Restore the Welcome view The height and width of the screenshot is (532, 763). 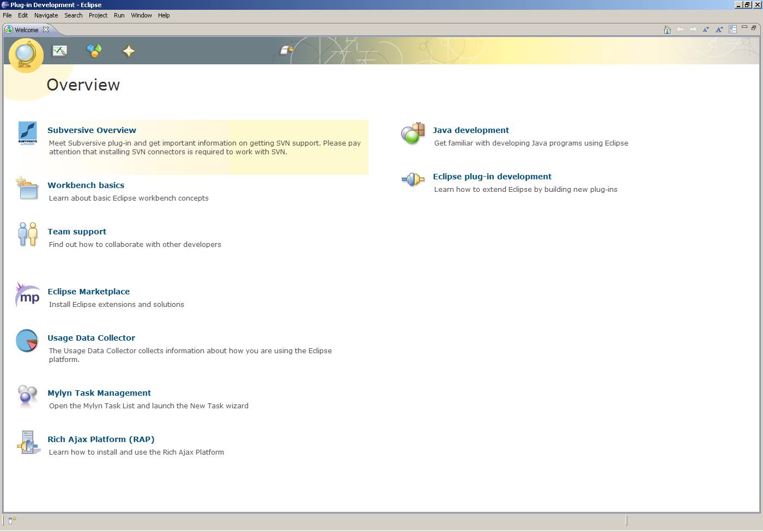pyautogui.click(x=754, y=28)
